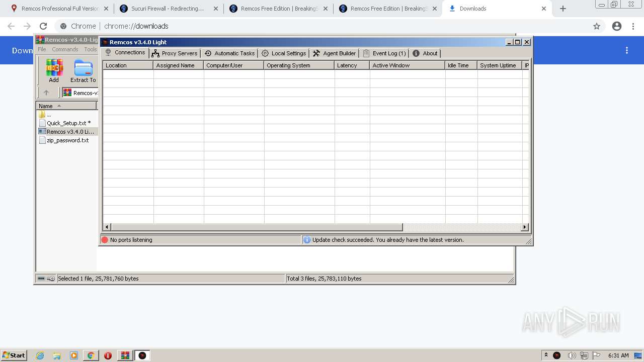Select the parent folder '..' entry
644x362 pixels.
pyautogui.click(x=45, y=115)
